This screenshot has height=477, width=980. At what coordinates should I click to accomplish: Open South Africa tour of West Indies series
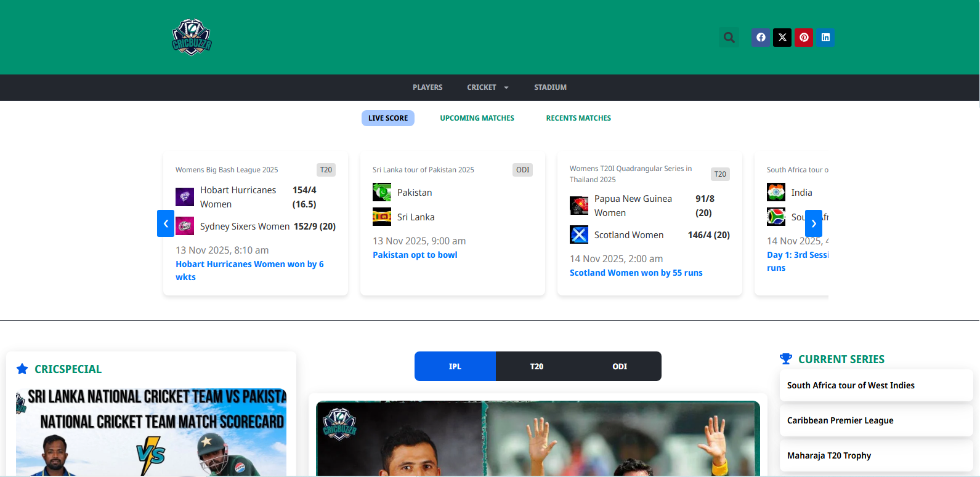pyautogui.click(x=876, y=385)
